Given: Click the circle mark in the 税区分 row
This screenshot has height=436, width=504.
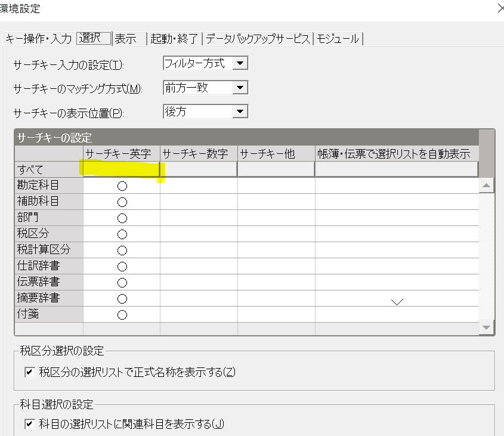Looking at the screenshot, I should point(122,234).
